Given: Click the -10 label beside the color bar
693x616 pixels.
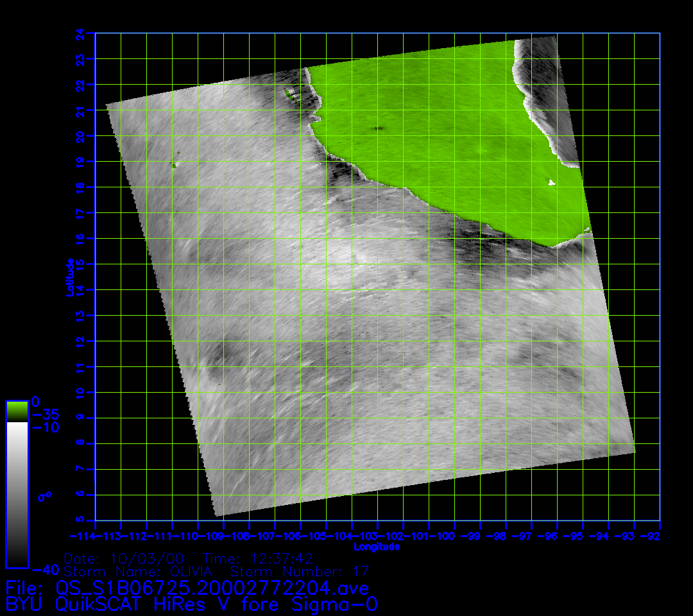Looking at the screenshot, I should pos(45,427).
